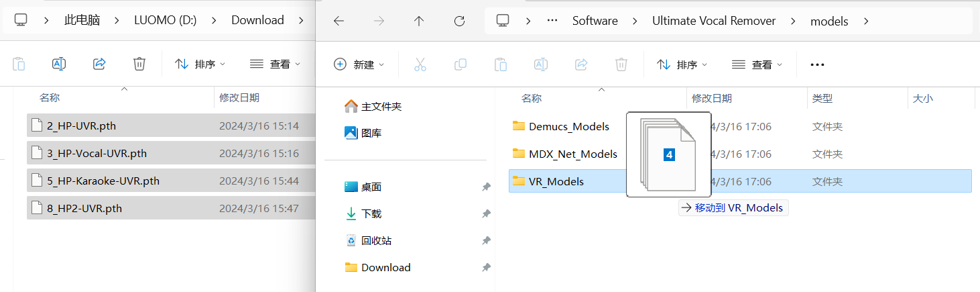This screenshot has width=980, height=292.
Task: Sort by 修改日期 column in models window
Action: tap(712, 99)
